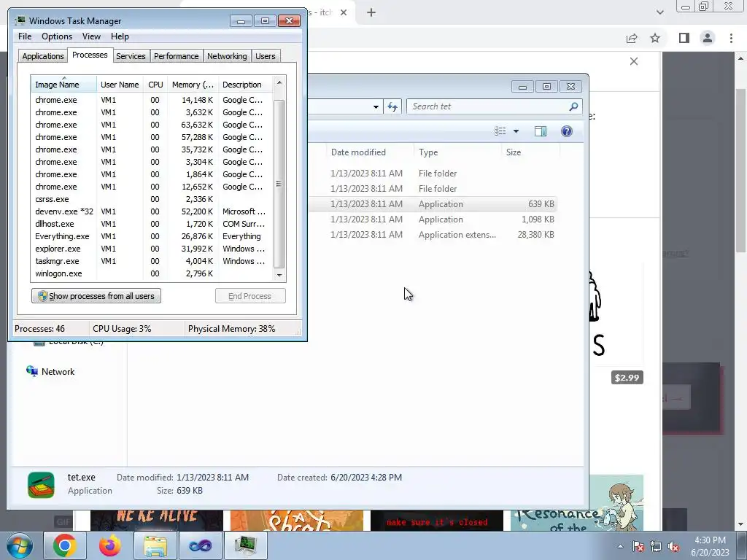Select the Everything.exe process
Viewport: 747px width, 560px height.
(152, 236)
